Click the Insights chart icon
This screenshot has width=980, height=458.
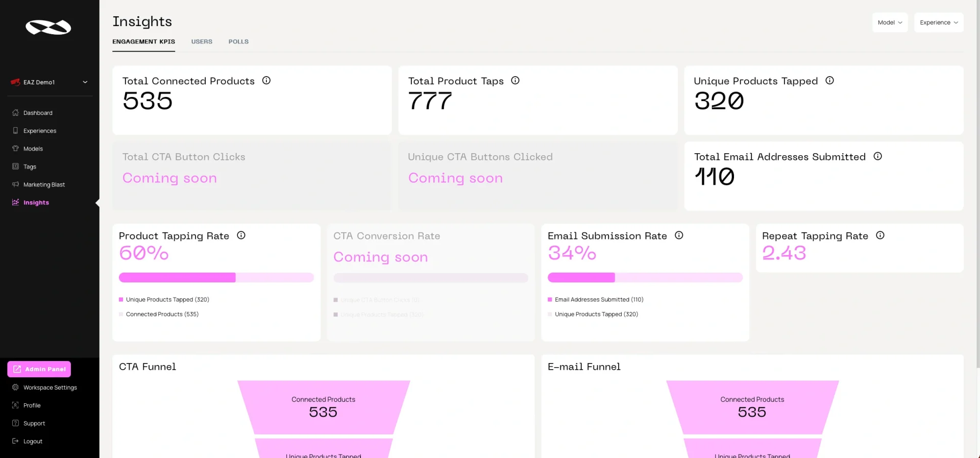click(x=16, y=202)
